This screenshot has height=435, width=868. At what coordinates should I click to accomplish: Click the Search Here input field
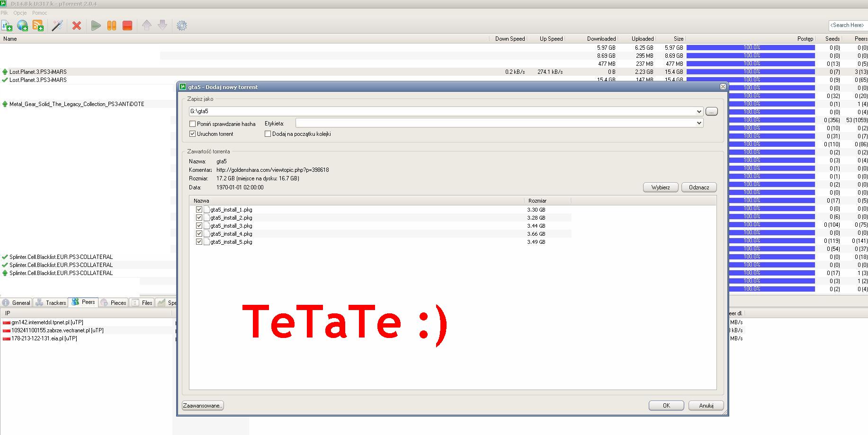(x=848, y=26)
